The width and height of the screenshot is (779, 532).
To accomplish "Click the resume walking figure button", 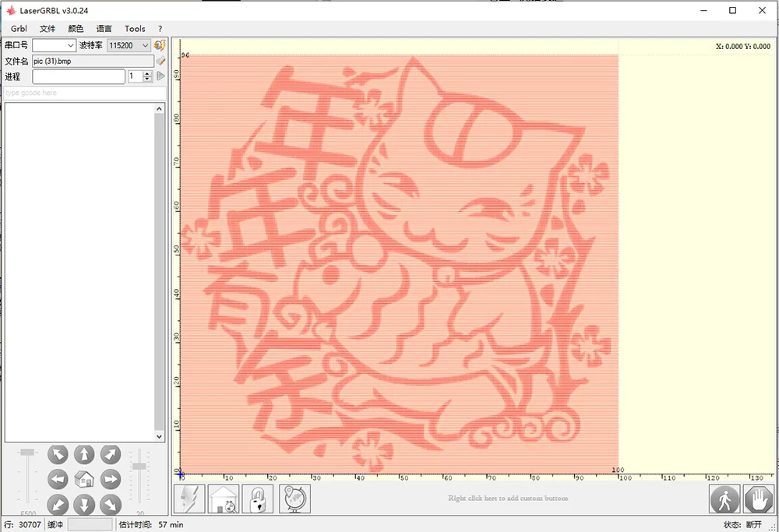I will coord(724,499).
